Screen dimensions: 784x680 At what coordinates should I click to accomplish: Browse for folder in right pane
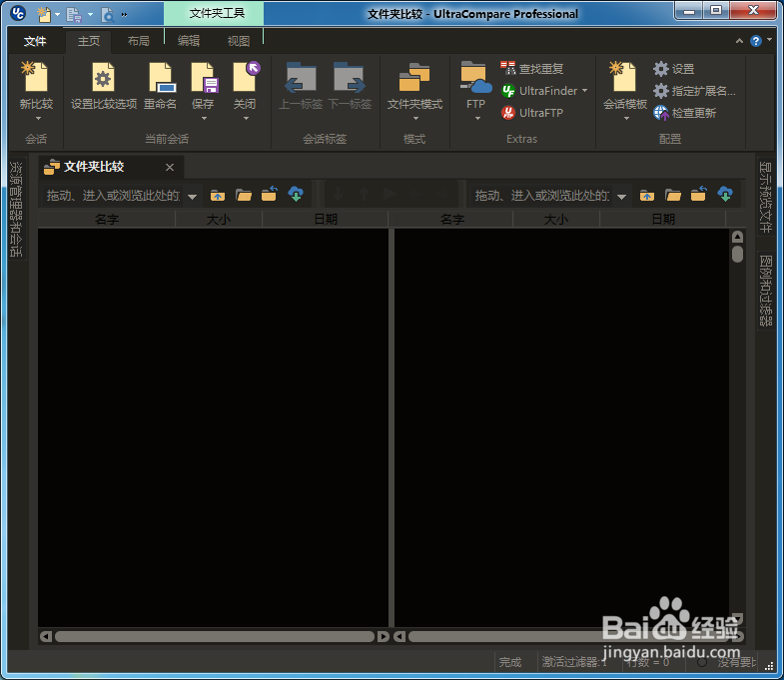click(x=673, y=195)
